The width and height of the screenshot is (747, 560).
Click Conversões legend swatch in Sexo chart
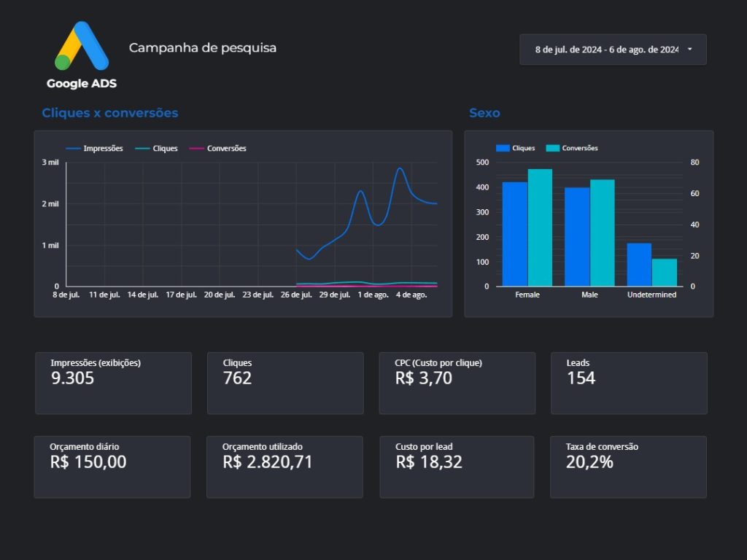pyautogui.click(x=554, y=148)
